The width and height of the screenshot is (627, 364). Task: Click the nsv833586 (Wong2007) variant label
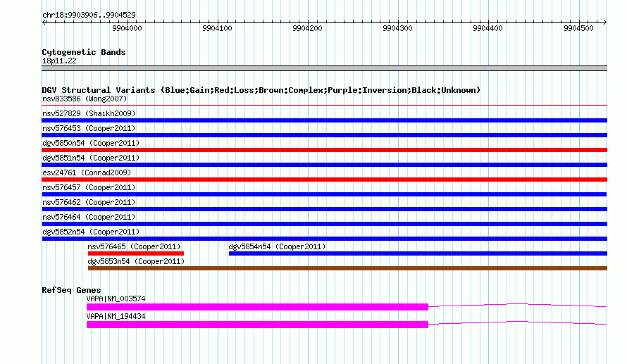pos(85,99)
